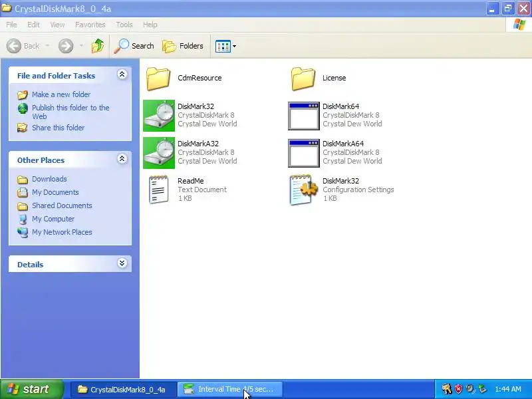Open the File menu
The width and height of the screenshot is (532, 399).
click(11, 25)
